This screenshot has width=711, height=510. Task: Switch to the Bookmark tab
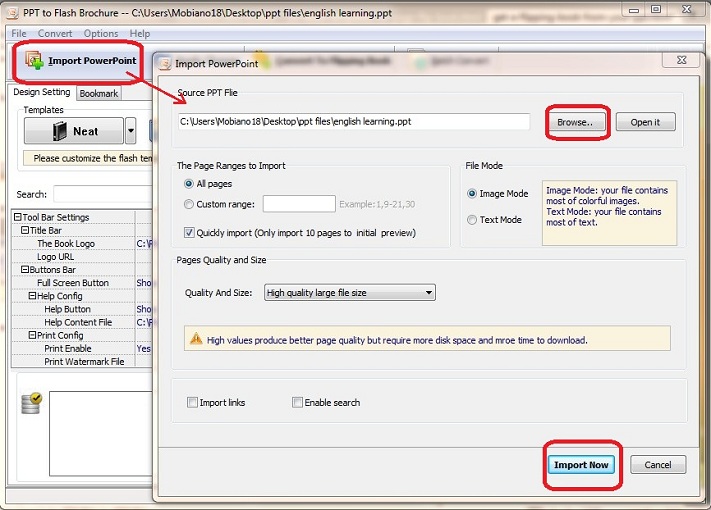click(99, 93)
